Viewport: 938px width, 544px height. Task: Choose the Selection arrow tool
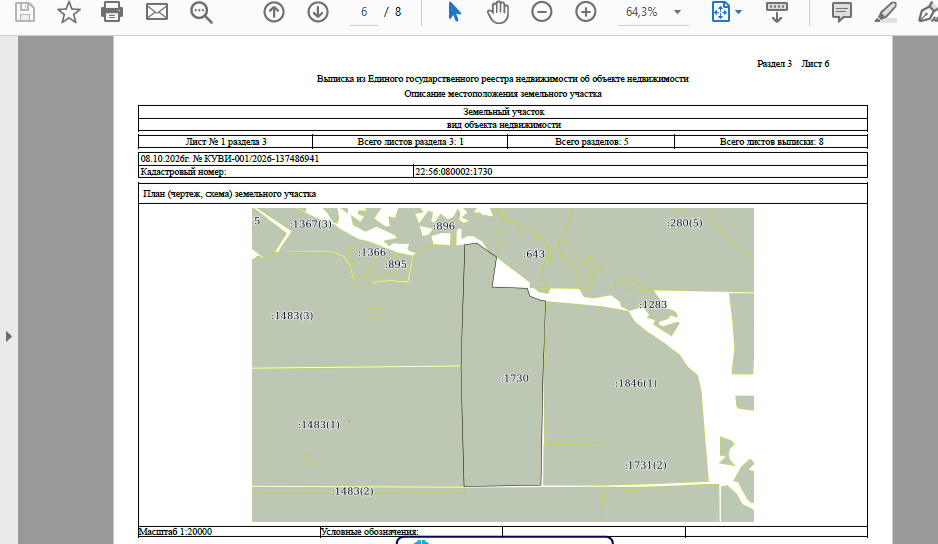click(455, 12)
